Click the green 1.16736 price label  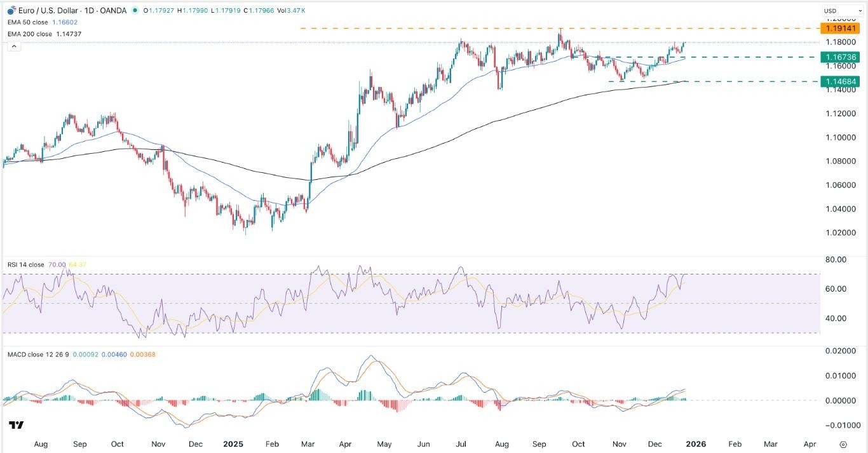[840, 57]
